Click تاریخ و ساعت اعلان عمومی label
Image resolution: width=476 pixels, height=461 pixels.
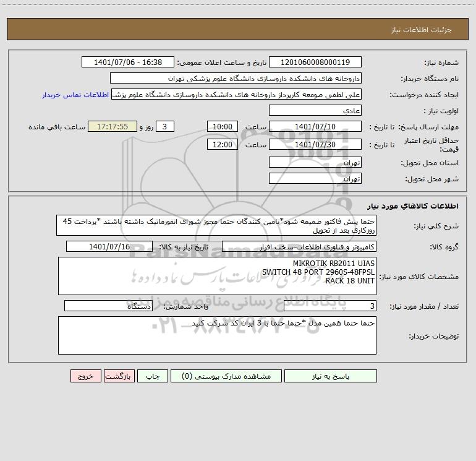click(222, 62)
